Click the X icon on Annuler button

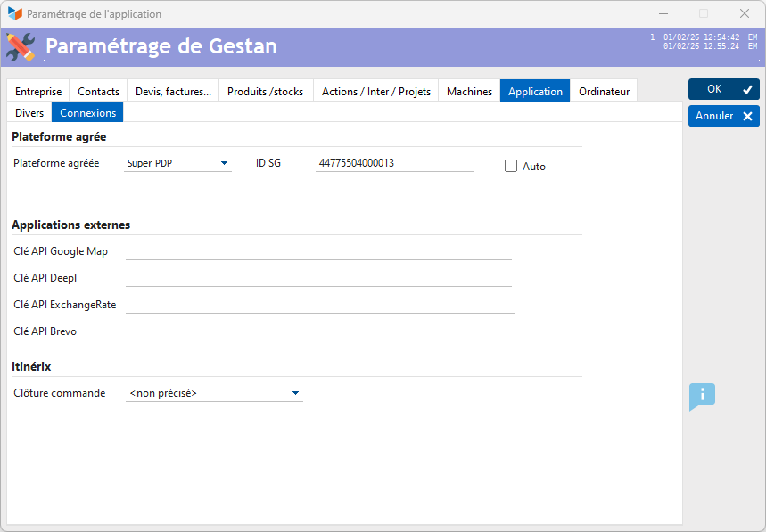point(747,116)
